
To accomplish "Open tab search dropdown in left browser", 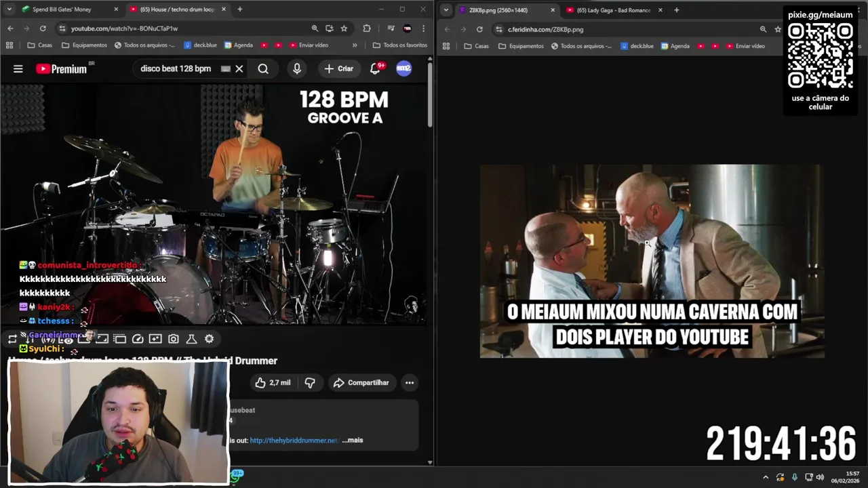I will pyautogui.click(x=9, y=9).
